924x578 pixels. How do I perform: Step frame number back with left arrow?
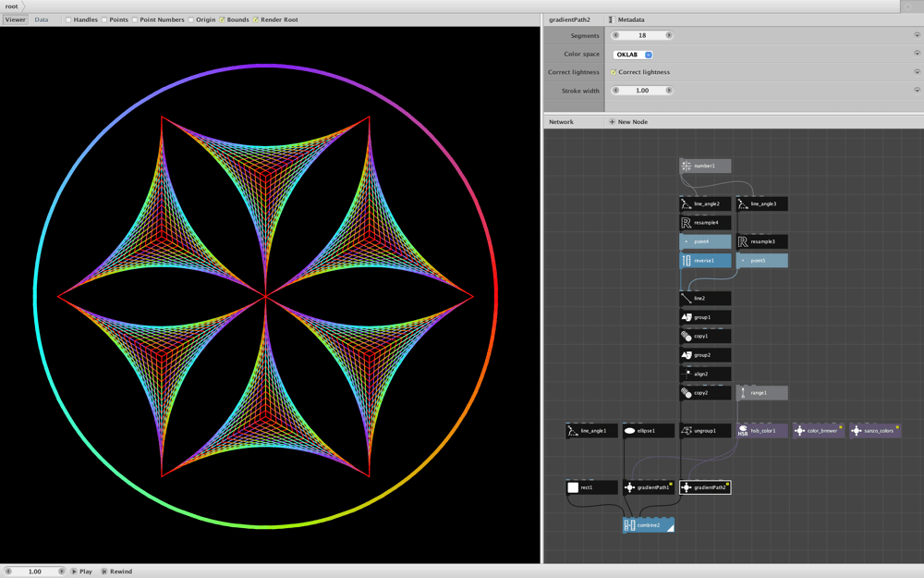8,571
